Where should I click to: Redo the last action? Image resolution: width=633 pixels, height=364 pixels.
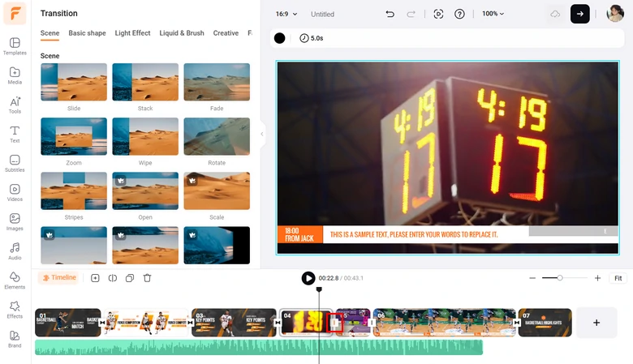click(x=411, y=14)
